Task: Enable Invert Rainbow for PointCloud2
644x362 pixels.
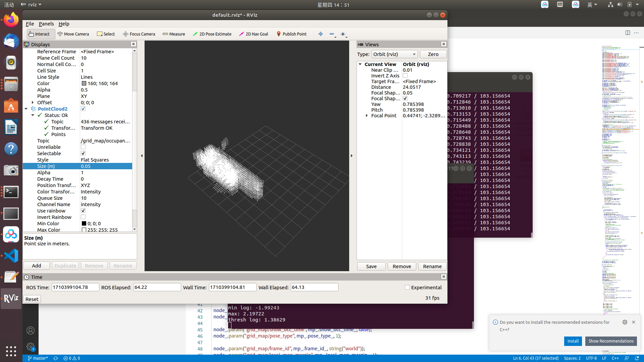Action: [x=83, y=217]
